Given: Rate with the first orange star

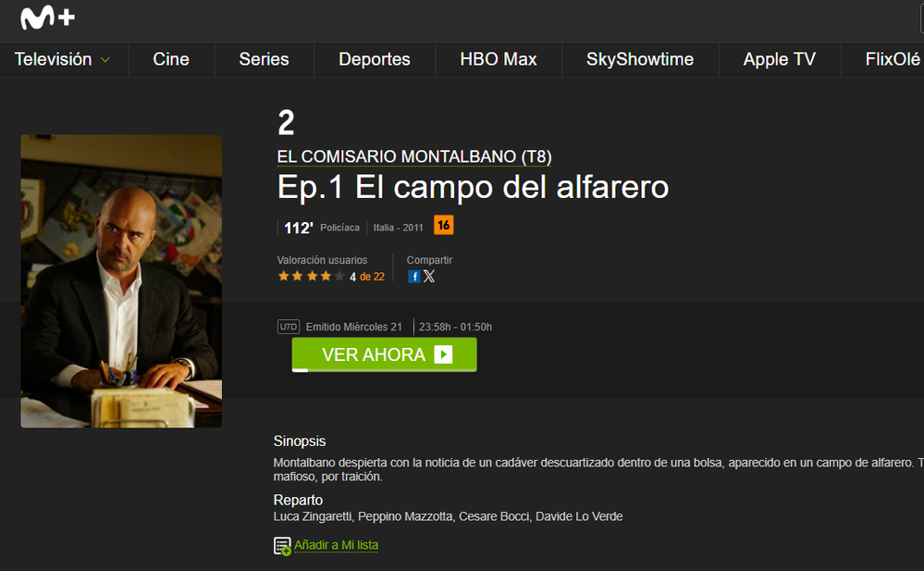Looking at the screenshot, I should click(x=283, y=276).
